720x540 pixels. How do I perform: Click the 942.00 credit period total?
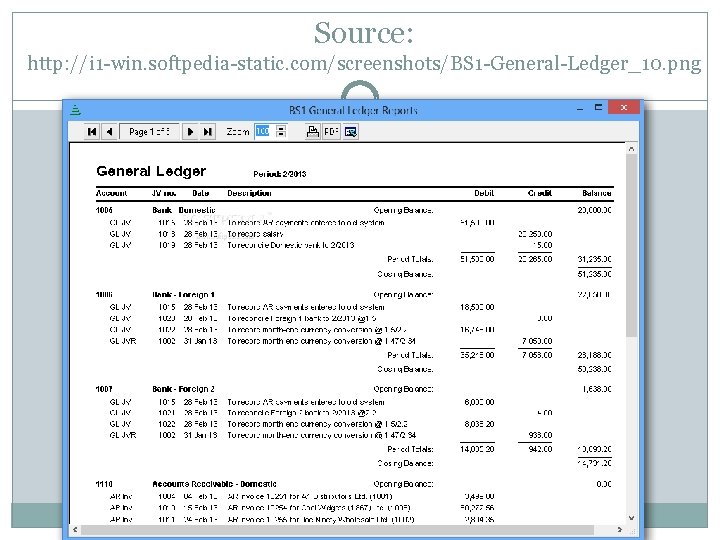(x=540, y=450)
